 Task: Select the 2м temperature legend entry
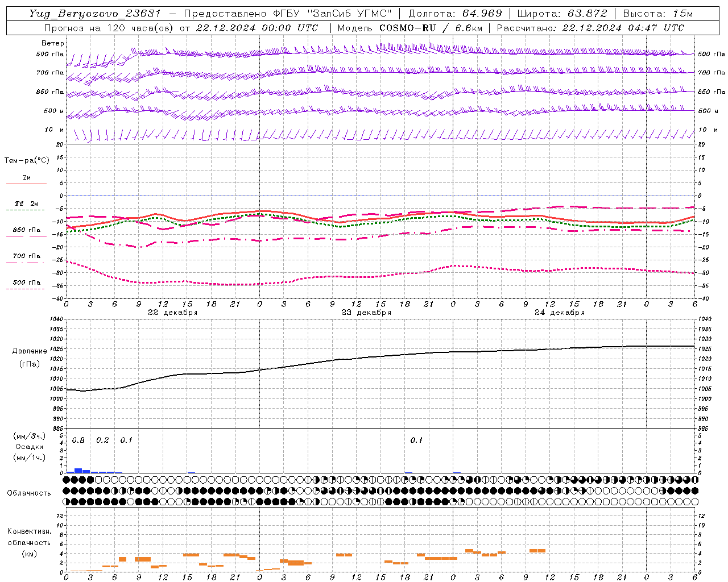point(27,178)
